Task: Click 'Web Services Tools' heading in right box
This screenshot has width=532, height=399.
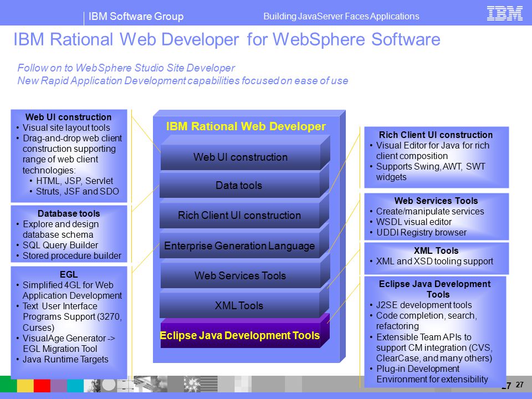Action: pos(436,201)
